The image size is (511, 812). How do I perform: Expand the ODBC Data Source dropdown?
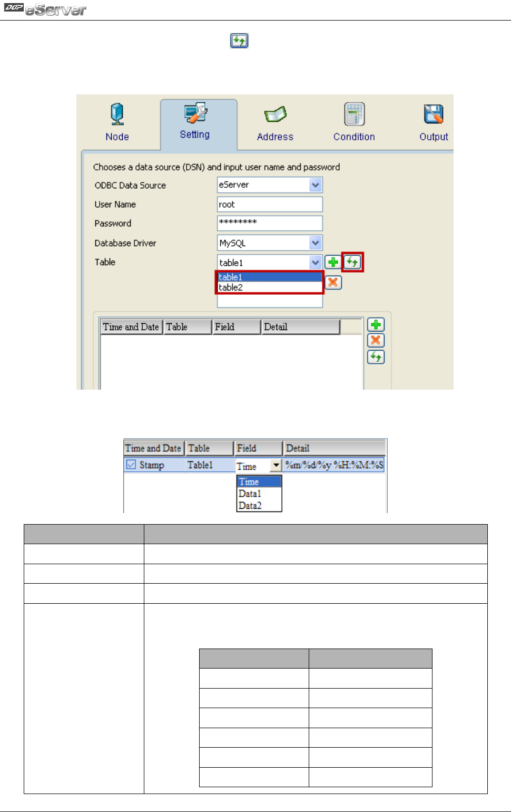[315, 185]
